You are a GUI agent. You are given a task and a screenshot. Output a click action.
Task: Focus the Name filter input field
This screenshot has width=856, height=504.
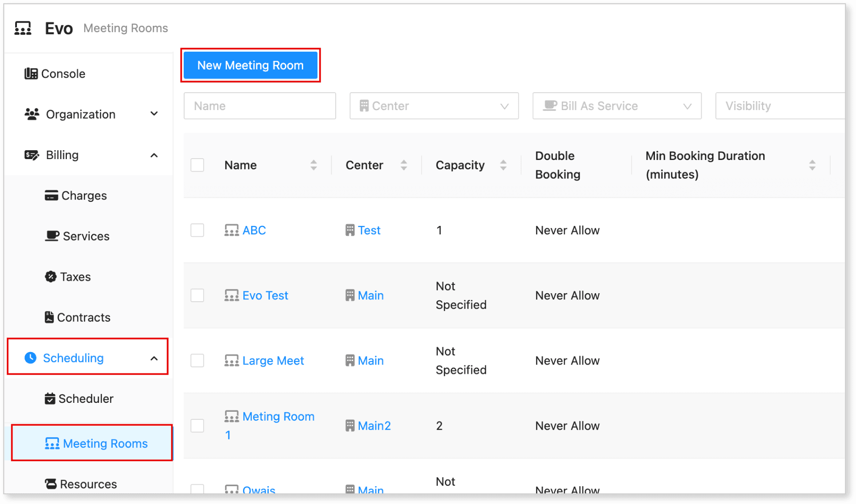(x=259, y=106)
